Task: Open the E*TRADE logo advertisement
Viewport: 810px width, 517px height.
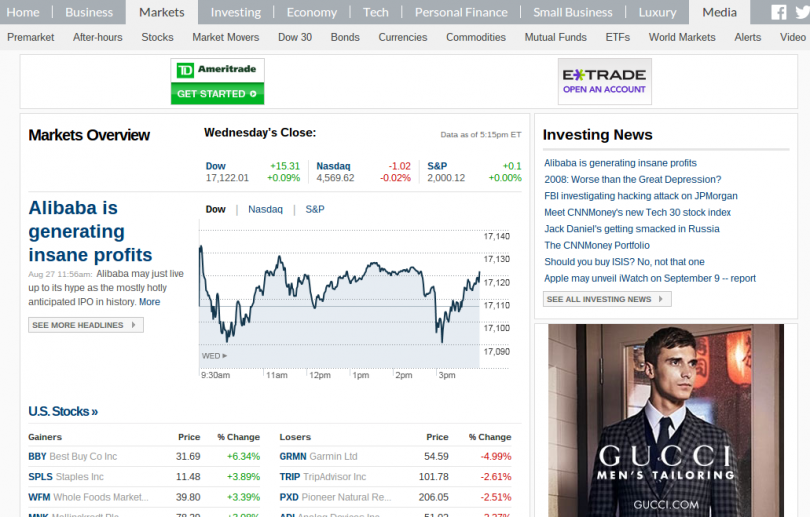Action: 604,75
